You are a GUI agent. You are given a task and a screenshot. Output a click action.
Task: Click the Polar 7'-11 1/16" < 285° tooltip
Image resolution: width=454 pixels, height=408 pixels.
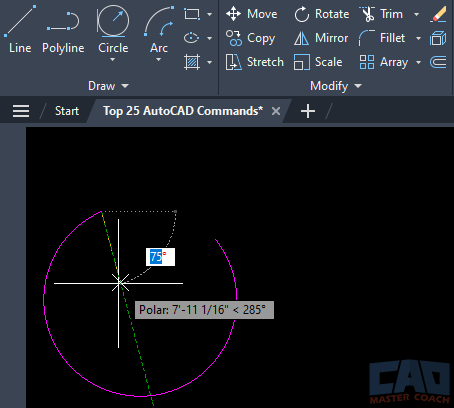pyautogui.click(x=204, y=310)
